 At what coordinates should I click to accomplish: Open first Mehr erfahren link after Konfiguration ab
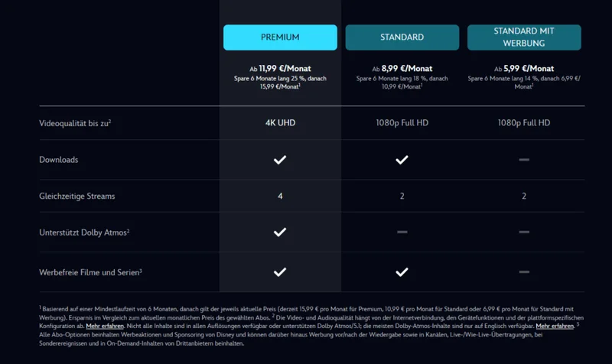pos(105,327)
